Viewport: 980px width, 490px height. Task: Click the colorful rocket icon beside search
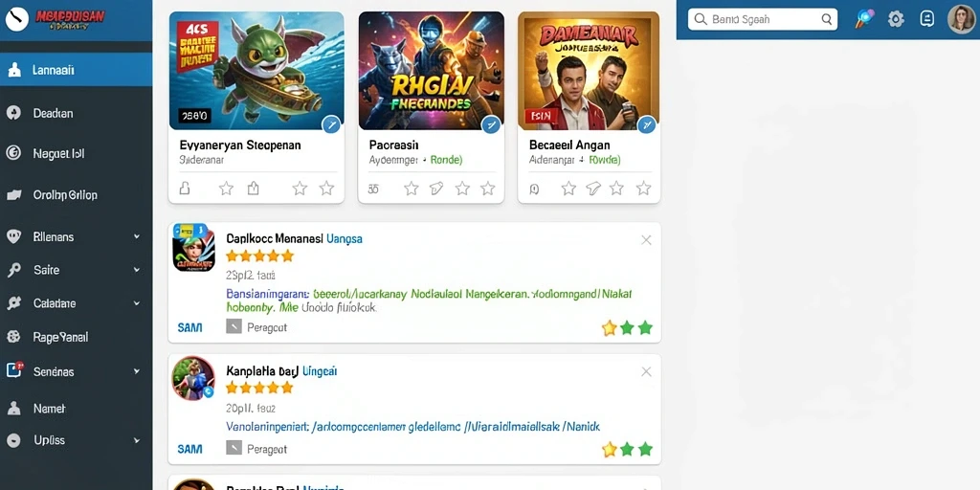click(x=864, y=19)
